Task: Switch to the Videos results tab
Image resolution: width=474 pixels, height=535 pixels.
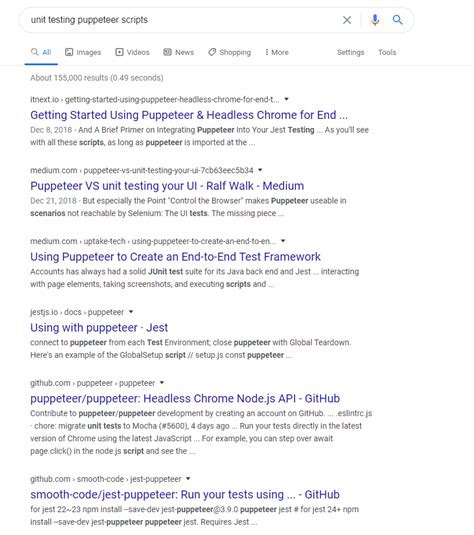Action: pos(132,52)
